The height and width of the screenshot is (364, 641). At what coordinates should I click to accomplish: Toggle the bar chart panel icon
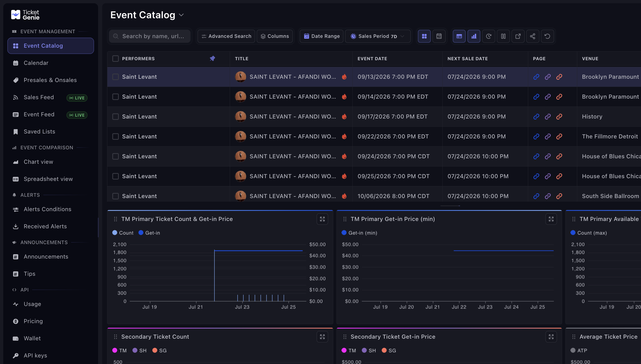[x=474, y=36]
